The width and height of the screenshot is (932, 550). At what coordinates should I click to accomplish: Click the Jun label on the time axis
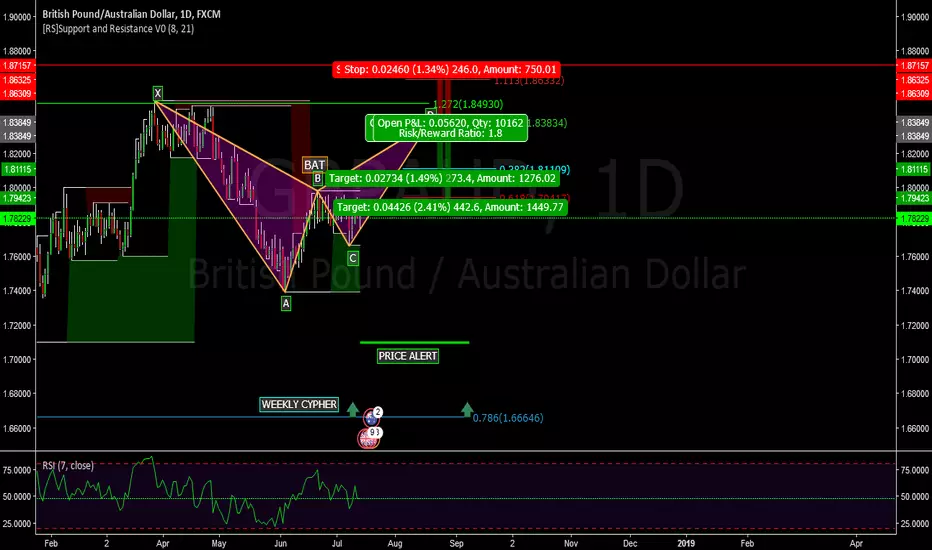(x=281, y=543)
